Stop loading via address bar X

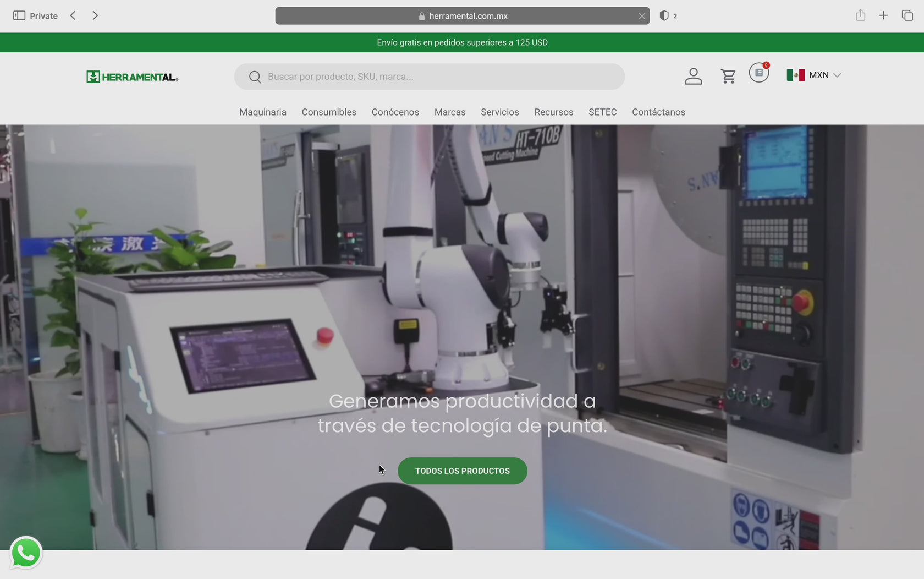[x=642, y=16]
